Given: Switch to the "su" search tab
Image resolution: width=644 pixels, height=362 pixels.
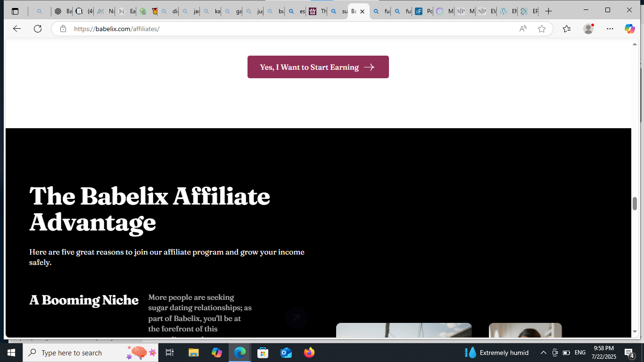Looking at the screenshot, I should click(339, 11).
